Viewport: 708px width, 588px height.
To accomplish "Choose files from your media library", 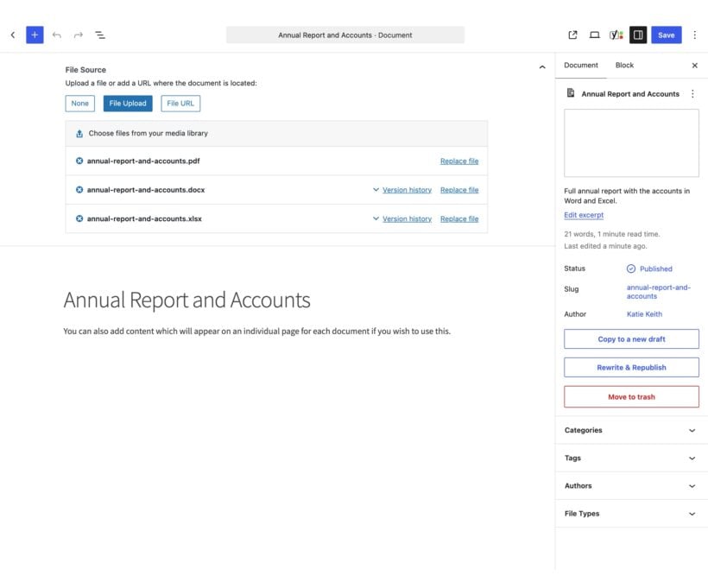I will coord(276,134).
